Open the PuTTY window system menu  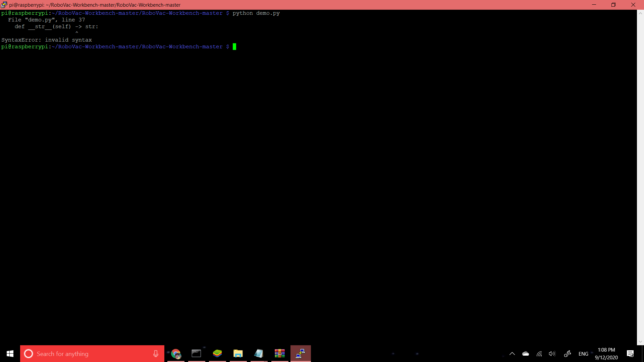click(x=4, y=5)
